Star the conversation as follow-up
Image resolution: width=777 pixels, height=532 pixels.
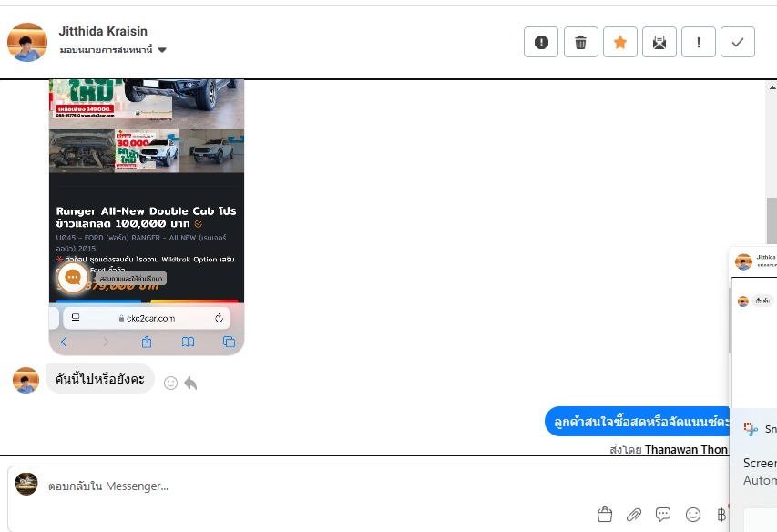click(x=620, y=42)
